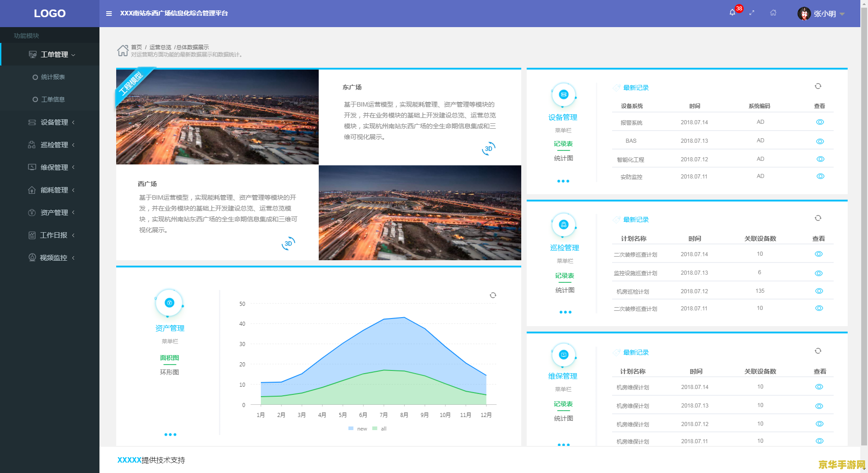Collapse the 工单管理 sidebar menu
This screenshot has height=473, width=868.
pyautogui.click(x=73, y=55)
